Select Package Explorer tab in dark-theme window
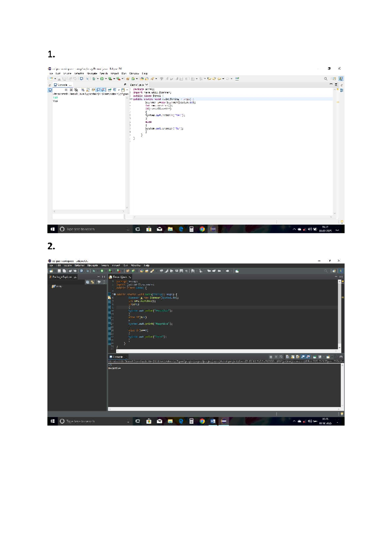The image size is (392, 554). 63,277
